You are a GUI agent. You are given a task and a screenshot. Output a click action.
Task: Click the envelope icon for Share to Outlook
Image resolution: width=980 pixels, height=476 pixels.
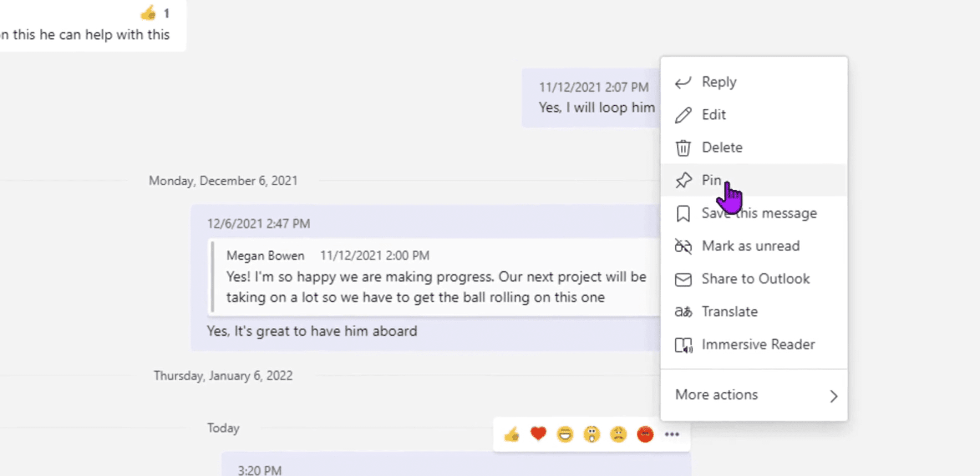pos(683,279)
